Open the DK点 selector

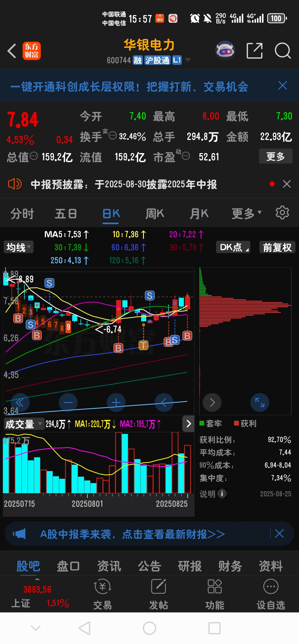[233, 247]
